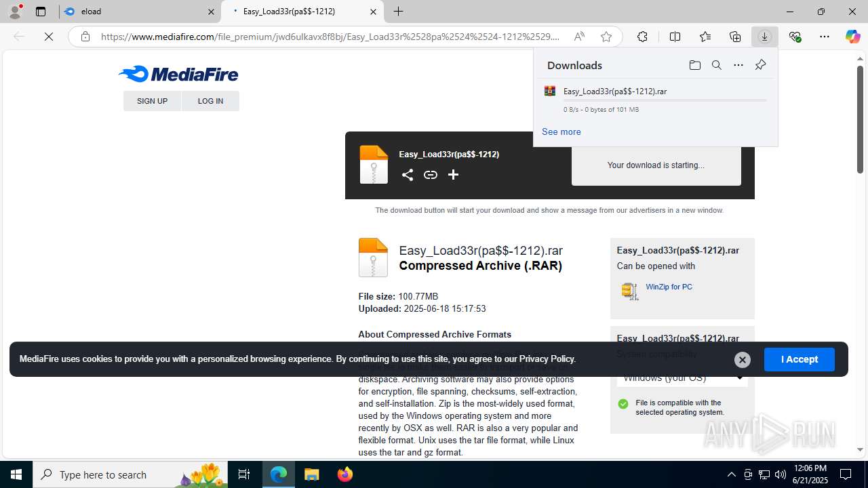This screenshot has width=868, height=488.
Task: Add this page to favorites star
Action: point(606,37)
